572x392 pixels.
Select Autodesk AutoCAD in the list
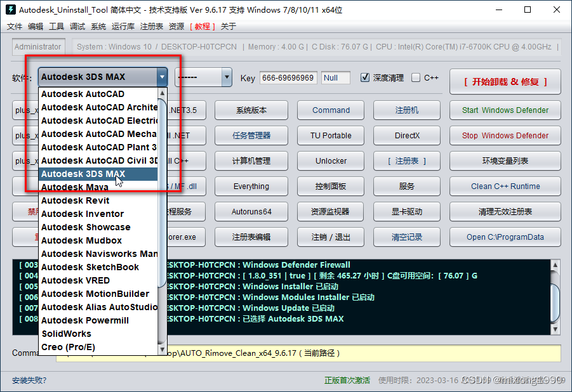click(x=98, y=94)
